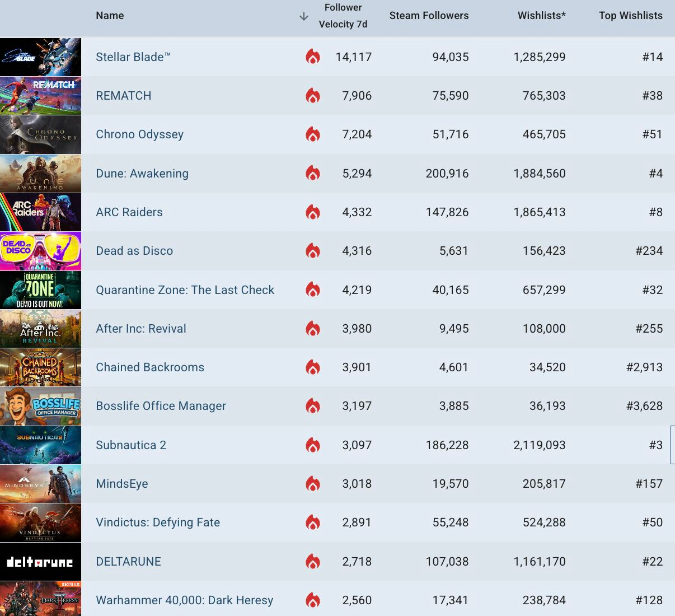Open the Dune Awakening thumbnail image
Screen dimensions: 675x616
pos(40,174)
